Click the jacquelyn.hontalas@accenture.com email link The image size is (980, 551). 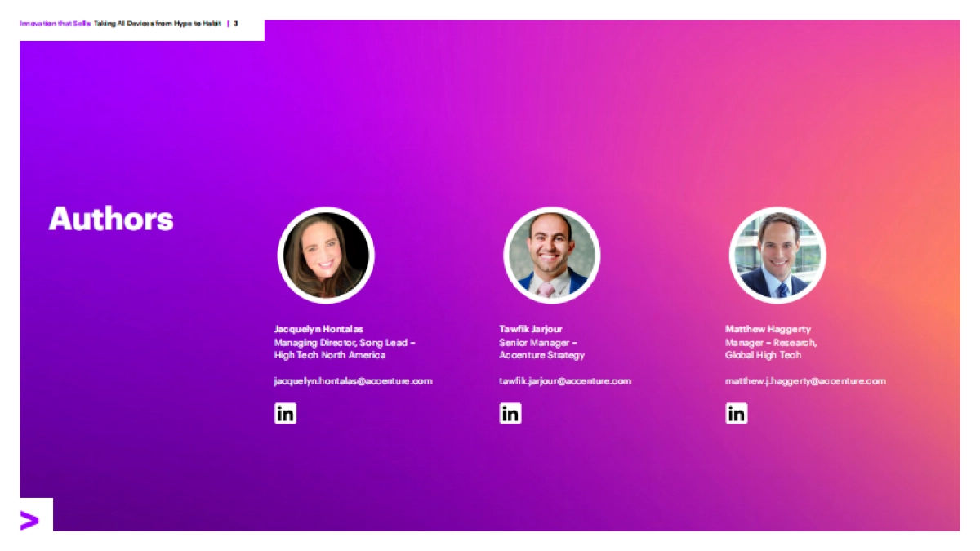[353, 381]
